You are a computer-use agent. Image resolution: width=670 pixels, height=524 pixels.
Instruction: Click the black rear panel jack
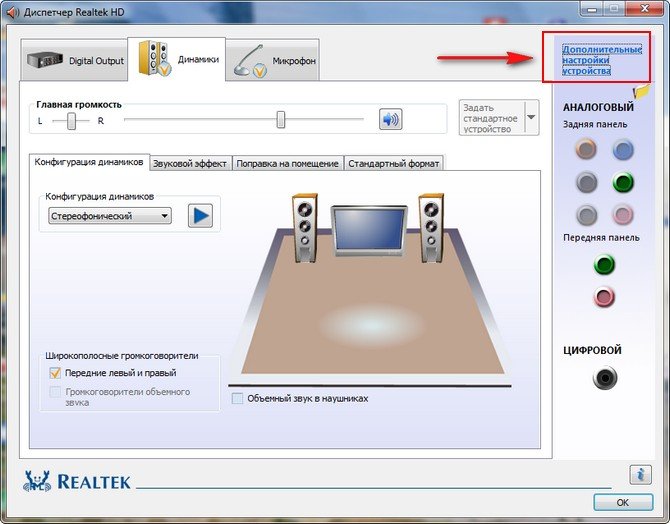(586, 183)
